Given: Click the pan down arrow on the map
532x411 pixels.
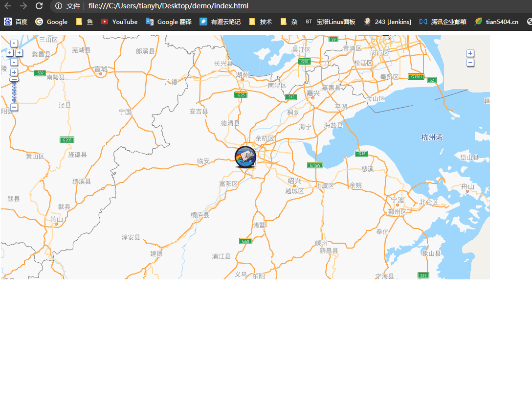Looking at the screenshot, I should click(x=14, y=62).
